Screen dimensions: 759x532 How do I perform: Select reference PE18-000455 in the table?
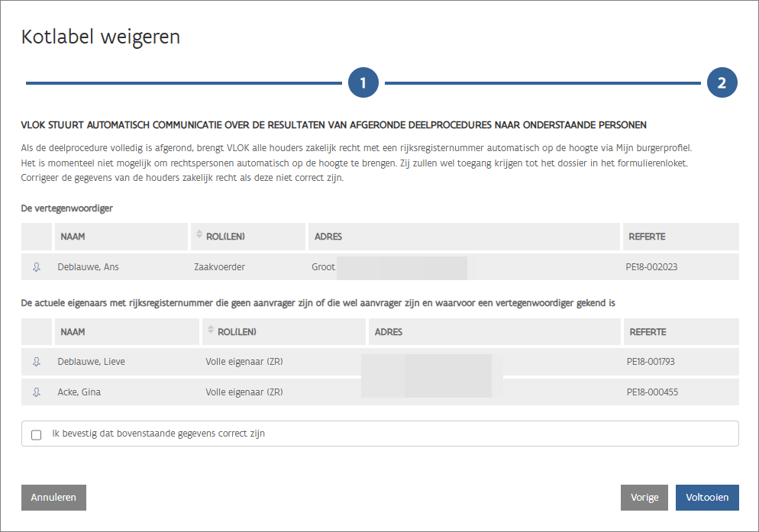pyautogui.click(x=651, y=392)
